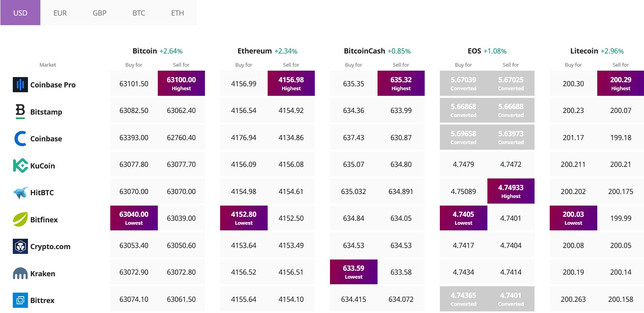Click HitBTC BitcoinCash buy price 635.032
The height and width of the screenshot is (313, 644).
[354, 191]
